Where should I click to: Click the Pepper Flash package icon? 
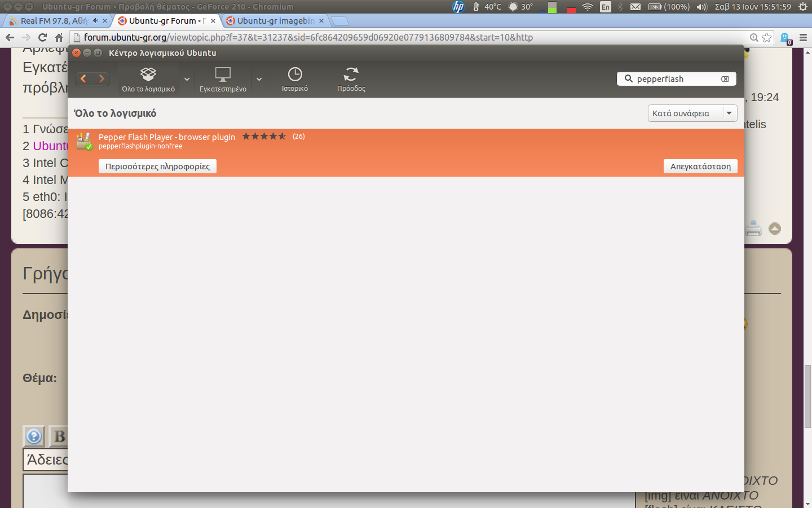click(x=84, y=141)
